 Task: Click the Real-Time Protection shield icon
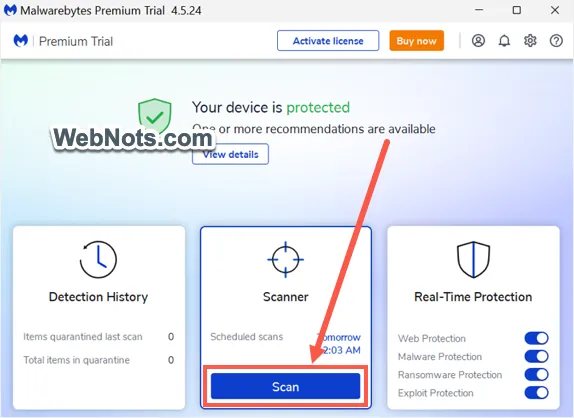(473, 260)
